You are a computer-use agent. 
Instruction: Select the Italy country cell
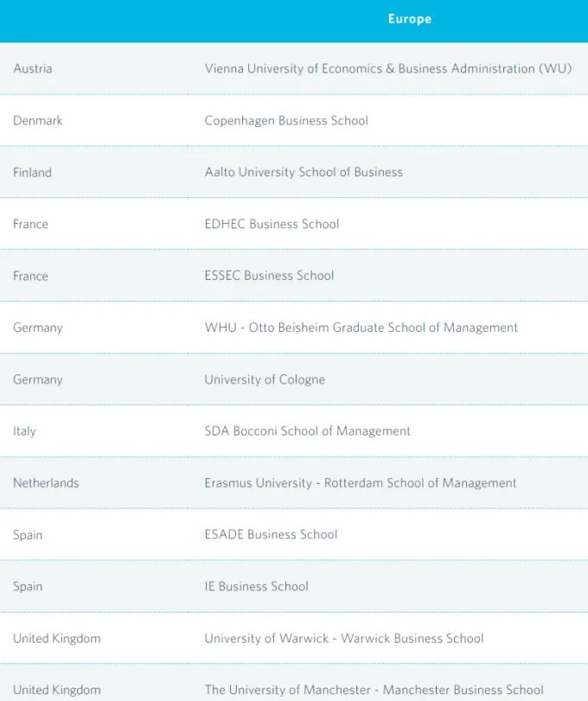24,431
